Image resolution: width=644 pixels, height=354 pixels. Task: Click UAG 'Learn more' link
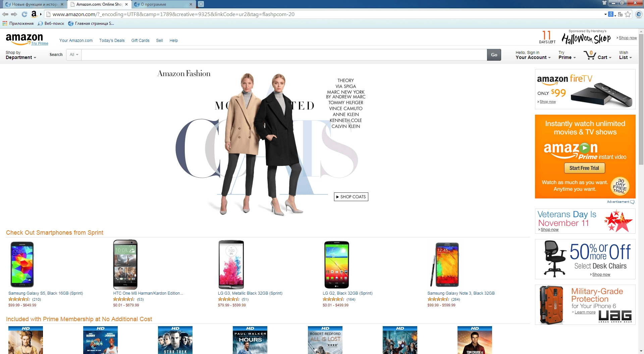coord(585,312)
